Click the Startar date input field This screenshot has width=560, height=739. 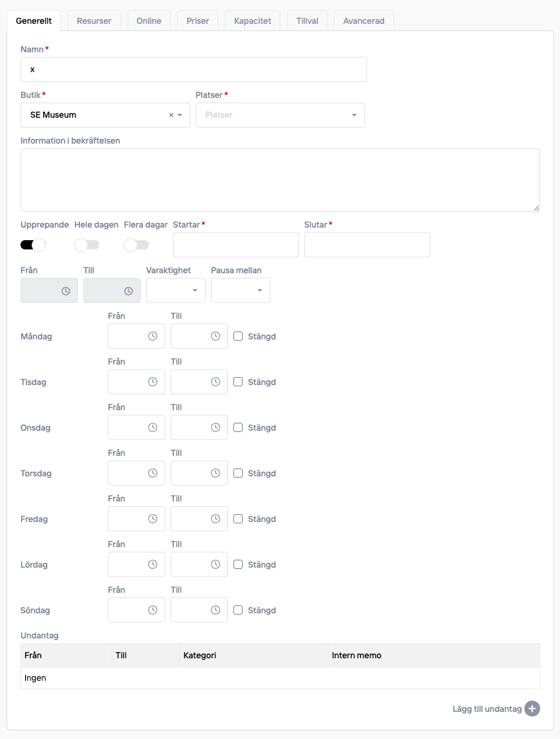[235, 245]
